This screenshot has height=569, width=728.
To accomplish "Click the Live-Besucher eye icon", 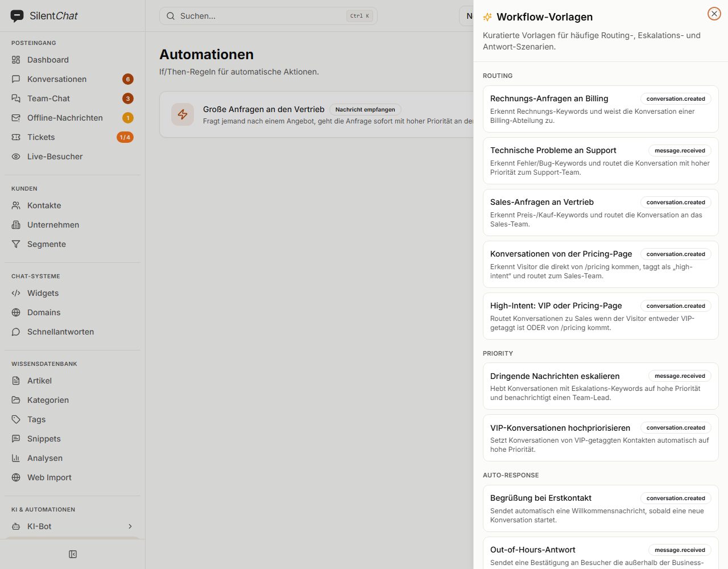I will [16, 156].
